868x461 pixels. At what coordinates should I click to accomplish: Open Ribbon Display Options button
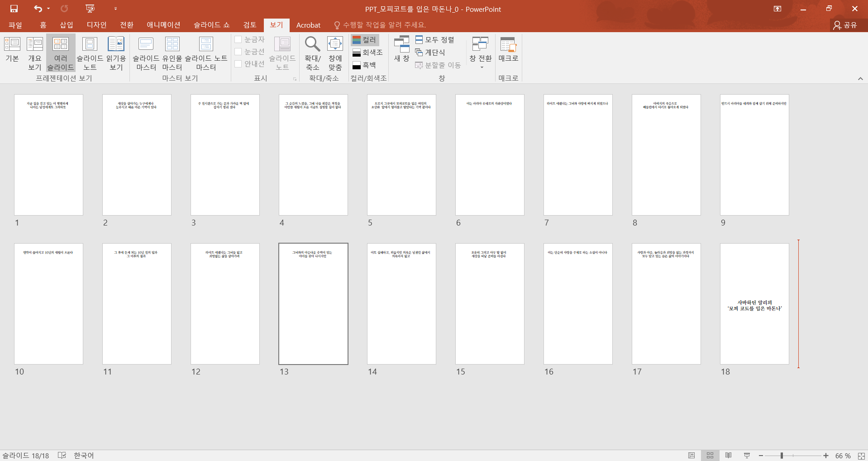pos(777,9)
